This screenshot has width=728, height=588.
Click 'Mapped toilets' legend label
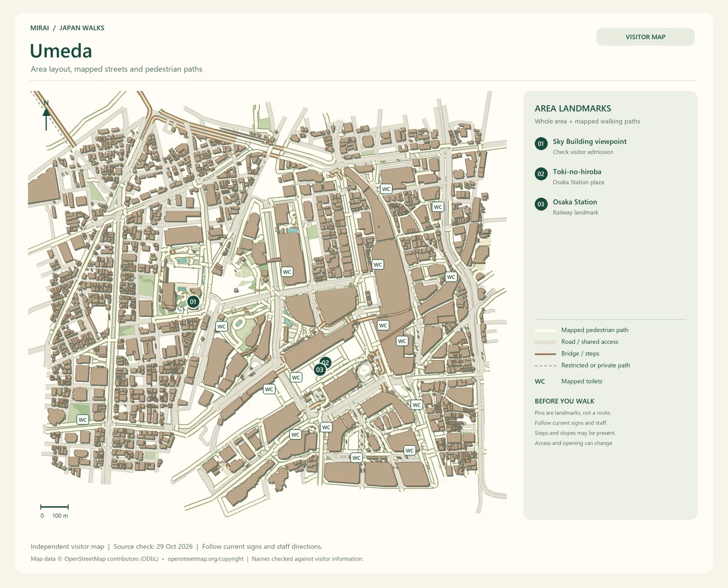pos(582,381)
